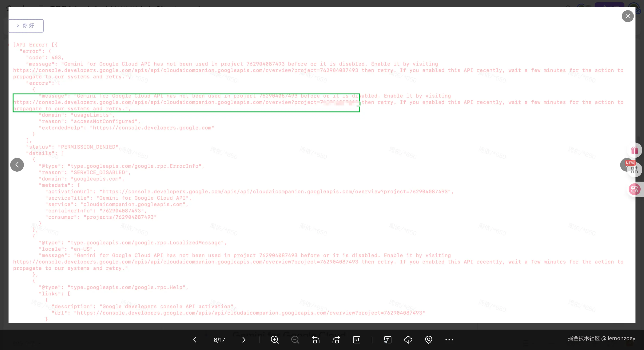
Task: Open the pink gift box widget
Action: [x=635, y=150]
